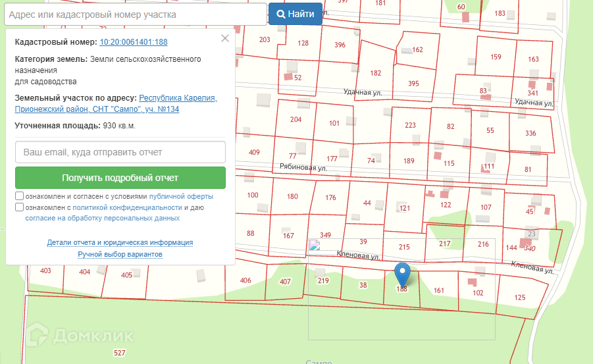Select parcel 45 on the map
The height and width of the screenshot is (364, 593).
click(x=530, y=211)
